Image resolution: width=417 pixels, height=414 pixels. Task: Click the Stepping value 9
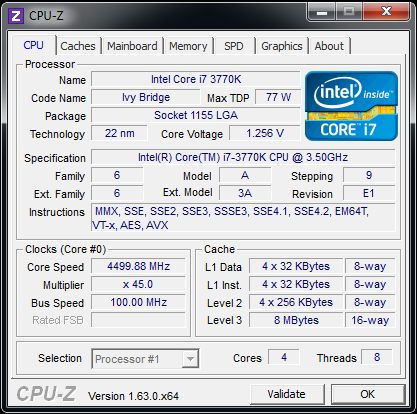(x=369, y=175)
